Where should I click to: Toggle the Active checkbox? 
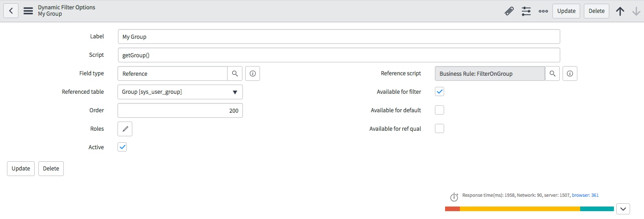[122, 147]
